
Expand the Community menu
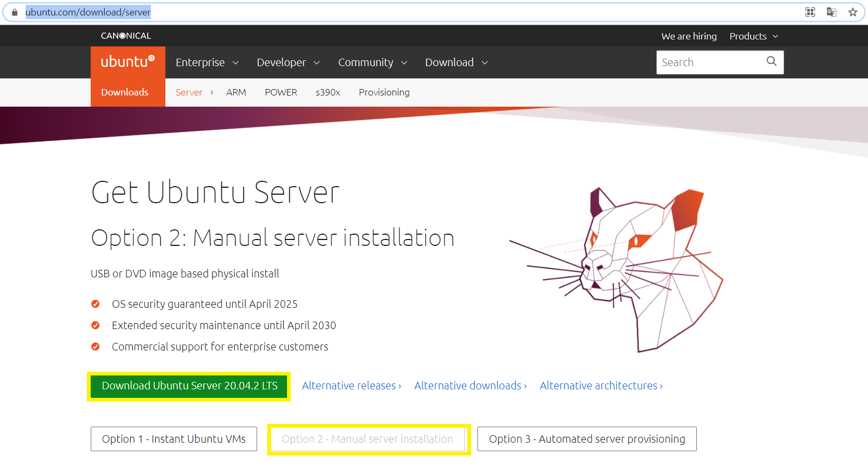(372, 62)
